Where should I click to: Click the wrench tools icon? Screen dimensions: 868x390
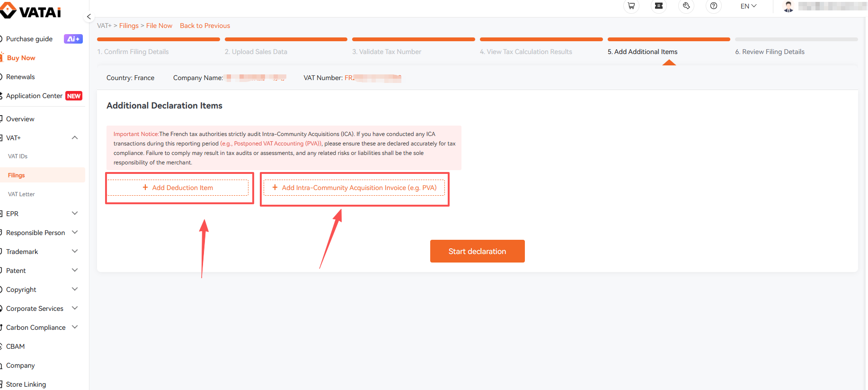click(686, 6)
